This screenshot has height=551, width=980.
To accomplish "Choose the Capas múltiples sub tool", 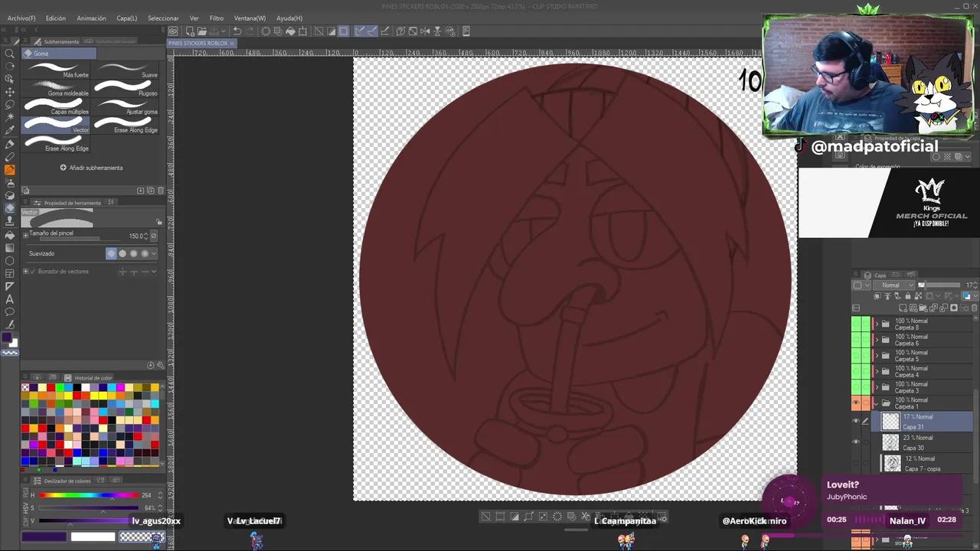I will (x=56, y=107).
